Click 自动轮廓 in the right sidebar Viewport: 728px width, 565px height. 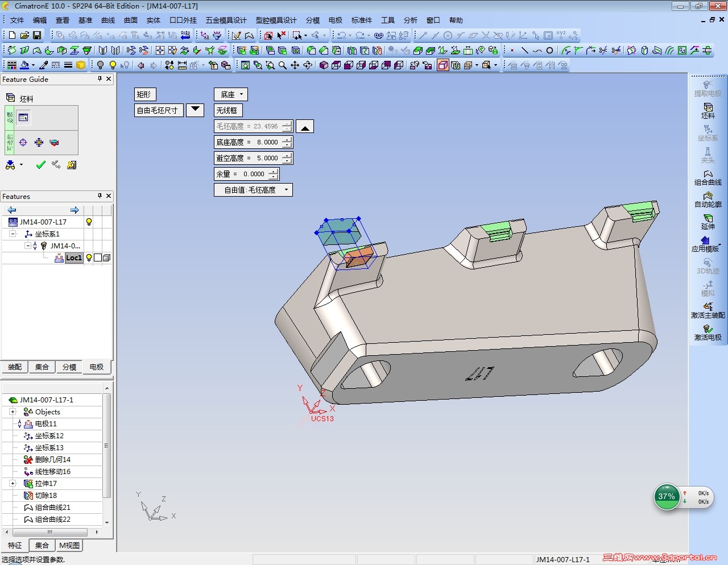click(708, 200)
